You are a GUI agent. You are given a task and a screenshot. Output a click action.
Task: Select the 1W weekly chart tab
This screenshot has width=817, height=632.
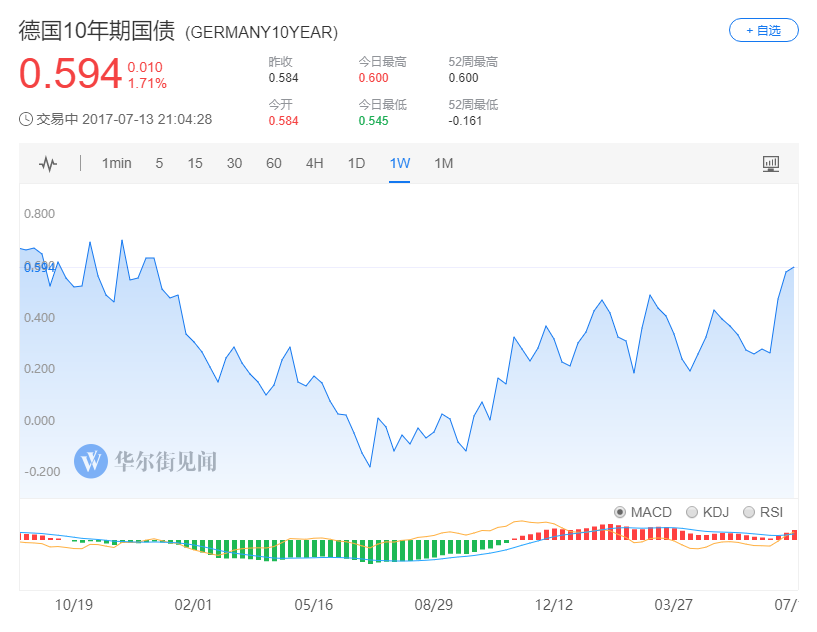tap(400, 164)
